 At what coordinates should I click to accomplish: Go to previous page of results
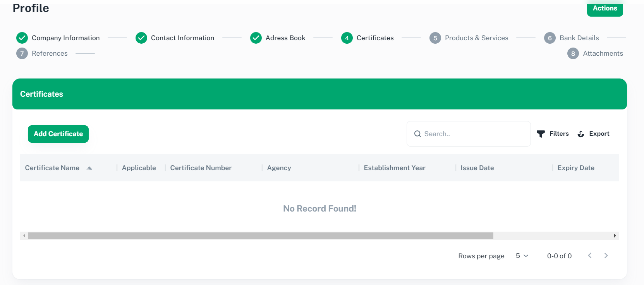[590, 256]
